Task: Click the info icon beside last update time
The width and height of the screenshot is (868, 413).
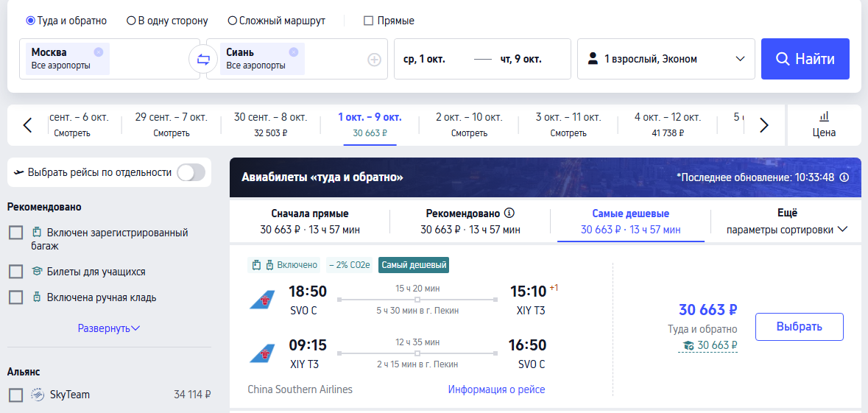Action: (844, 177)
